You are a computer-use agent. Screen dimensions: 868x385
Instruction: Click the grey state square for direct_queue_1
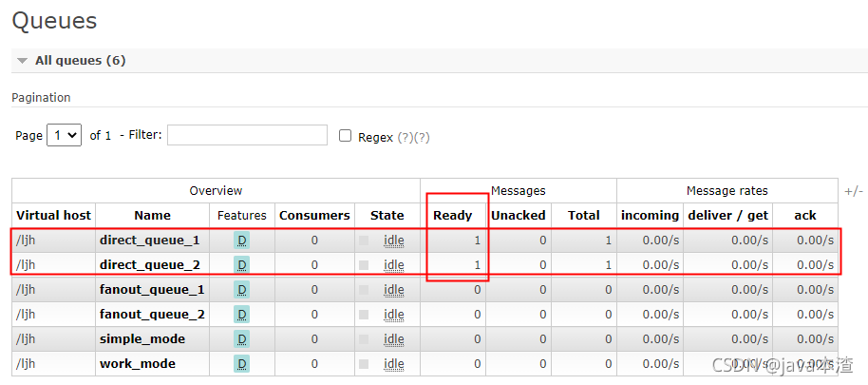click(364, 241)
